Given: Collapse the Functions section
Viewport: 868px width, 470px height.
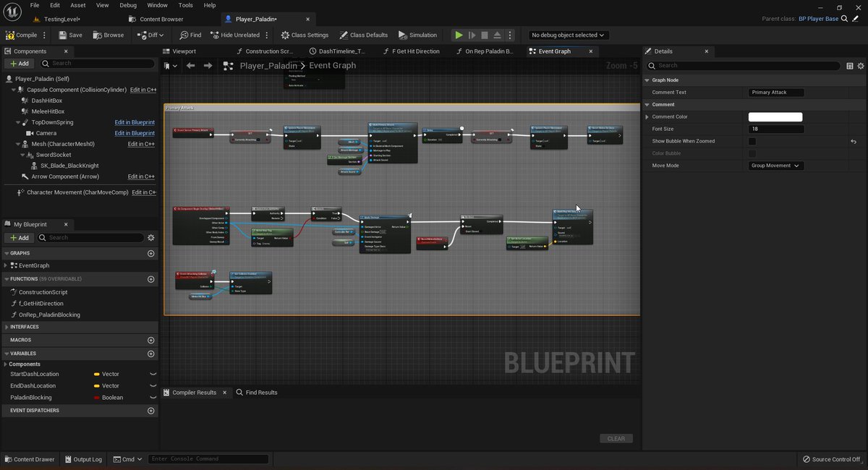Looking at the screenshot, I should (7, 278).
